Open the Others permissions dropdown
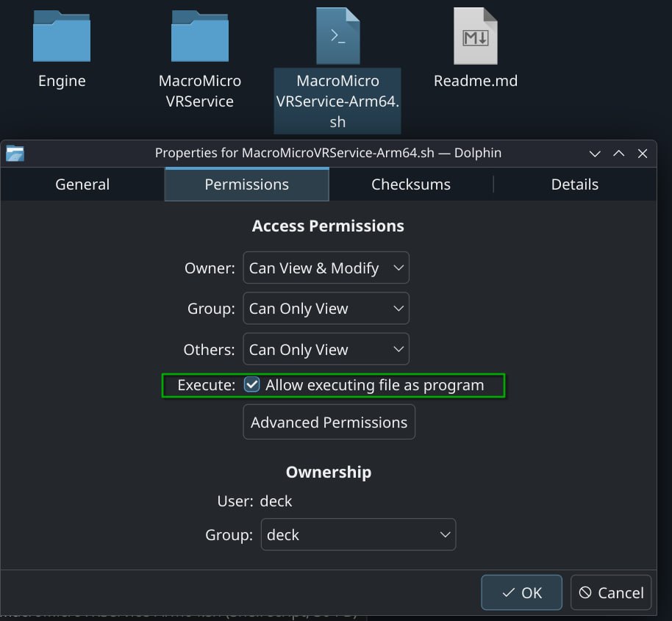 pos(326,350)
